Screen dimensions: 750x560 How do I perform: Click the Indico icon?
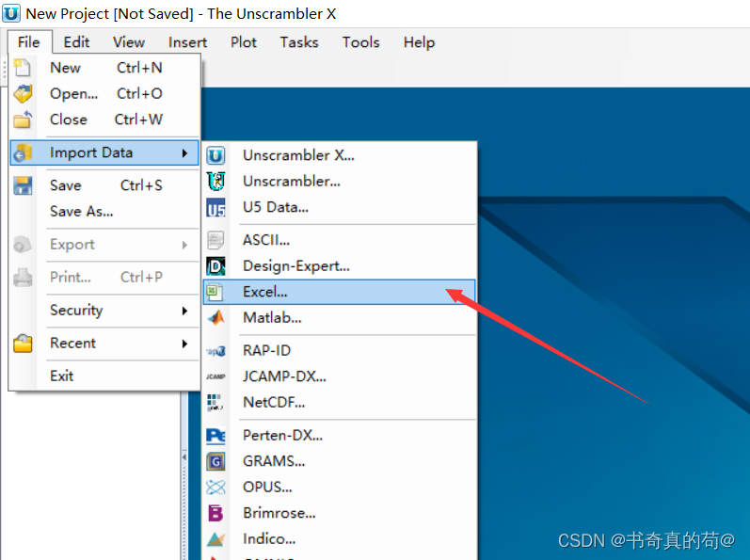click(x=215, y=539)
